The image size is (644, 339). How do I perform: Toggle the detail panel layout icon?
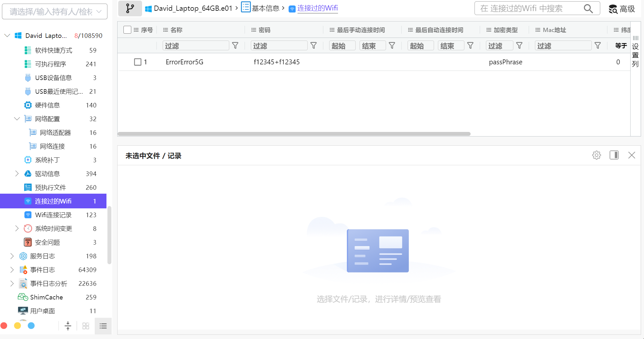tap(614, 155)
